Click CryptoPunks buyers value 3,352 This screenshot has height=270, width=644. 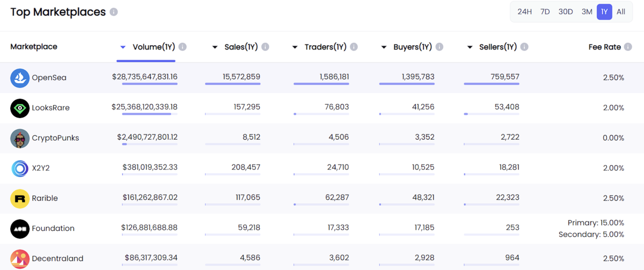click(425, 137)
